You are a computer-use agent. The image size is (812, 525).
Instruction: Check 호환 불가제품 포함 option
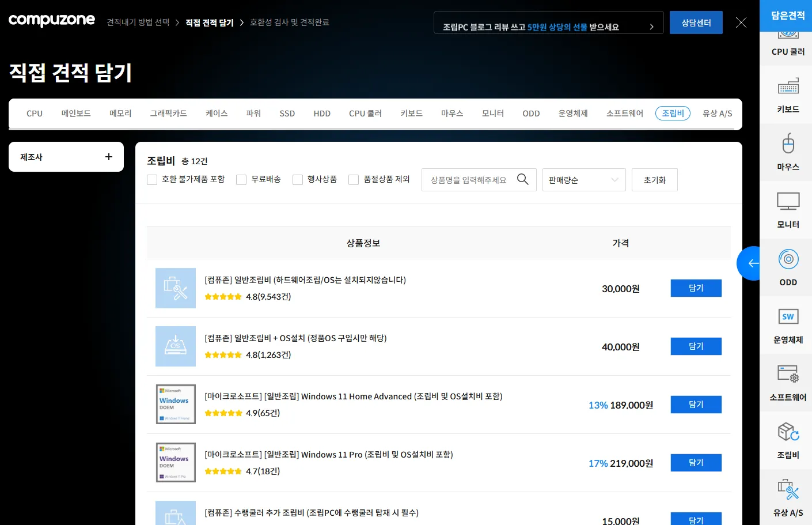[x=152, y=179]
